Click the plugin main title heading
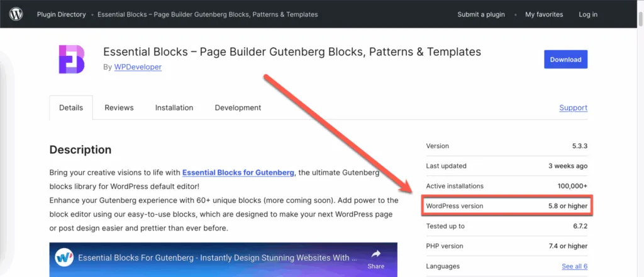 [x=292, y=52]
